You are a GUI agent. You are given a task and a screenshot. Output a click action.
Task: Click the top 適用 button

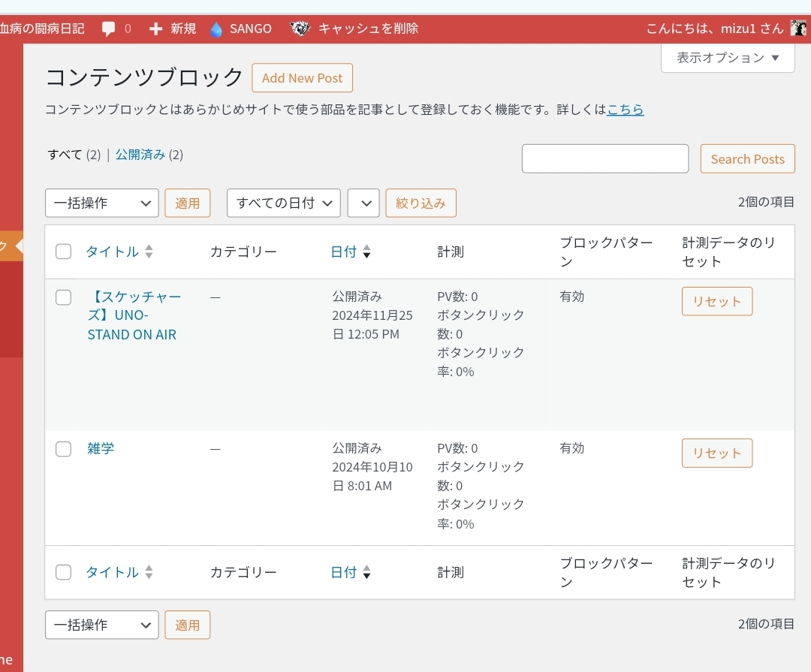point(187,203)
